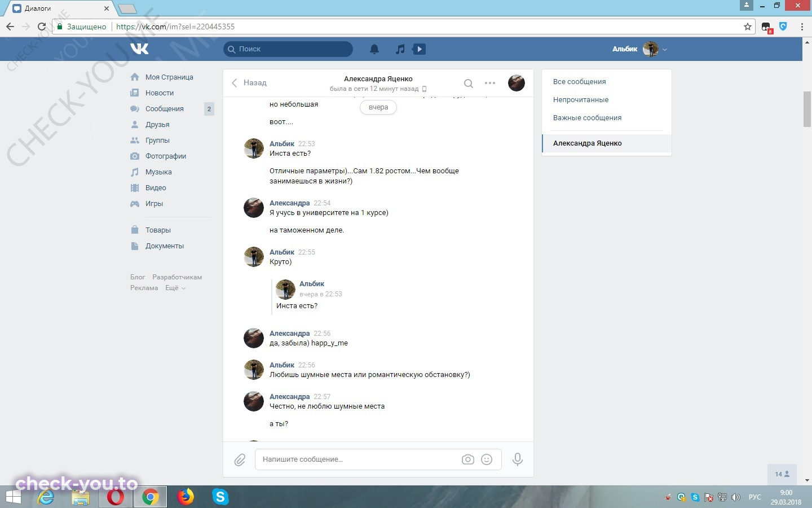
Task: Click the Блог footer link
Action: point(138,277)
